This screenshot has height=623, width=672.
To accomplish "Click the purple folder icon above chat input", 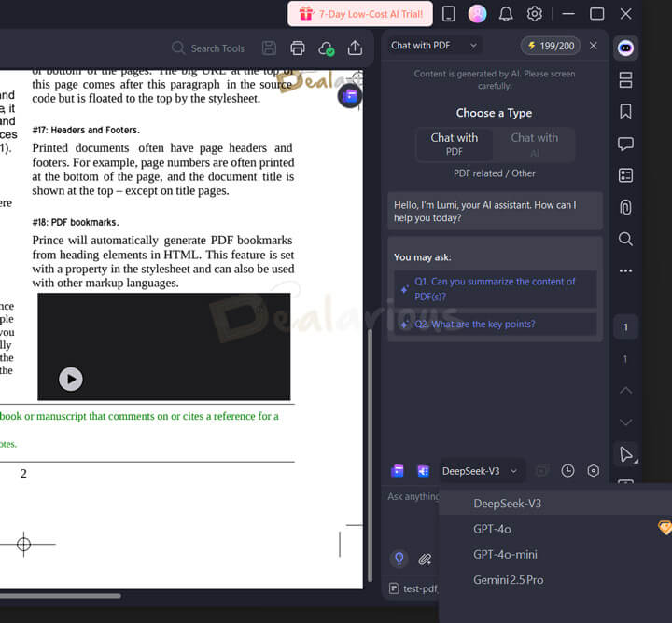I will 398,471.
